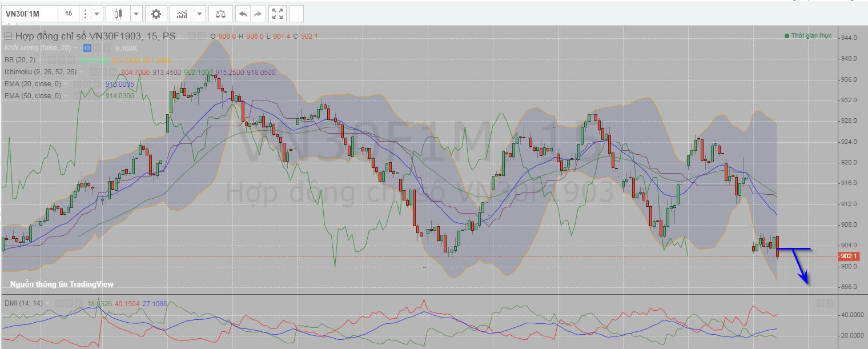This screenshot has width=868, height=349.
Task: Select the 15 minute interval button
Action: pos(69,14)
